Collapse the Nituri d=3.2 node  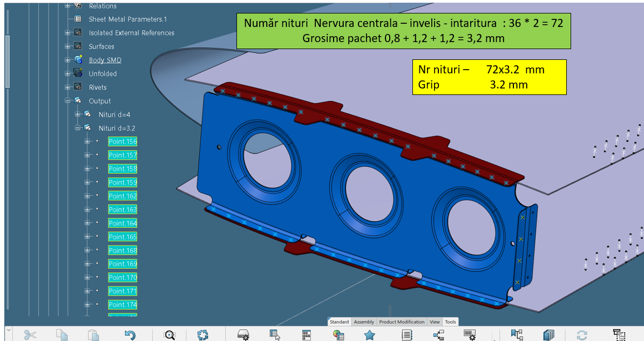(78, 128)
